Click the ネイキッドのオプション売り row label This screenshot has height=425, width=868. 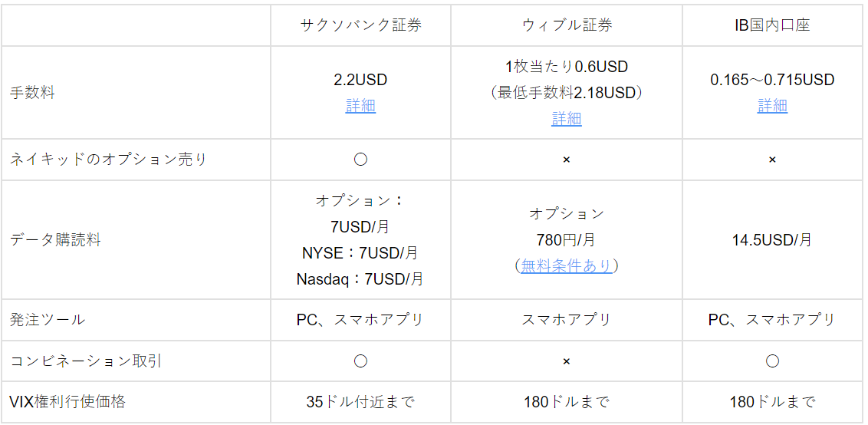108,160
